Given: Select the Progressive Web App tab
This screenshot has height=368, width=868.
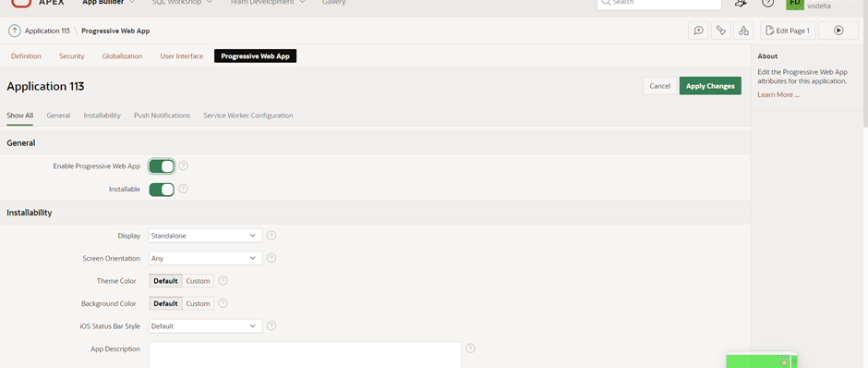Looking at the screenshot, I should 255,56.
